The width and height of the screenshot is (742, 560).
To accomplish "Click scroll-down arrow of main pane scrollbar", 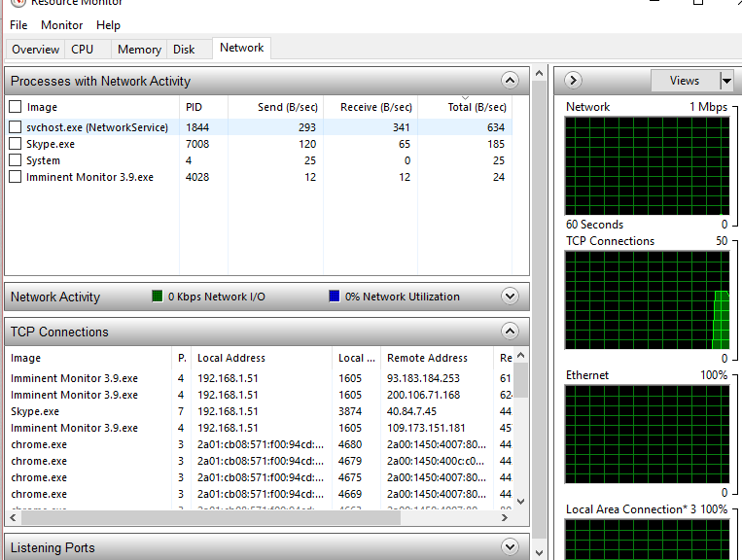I will click(539, 552).
